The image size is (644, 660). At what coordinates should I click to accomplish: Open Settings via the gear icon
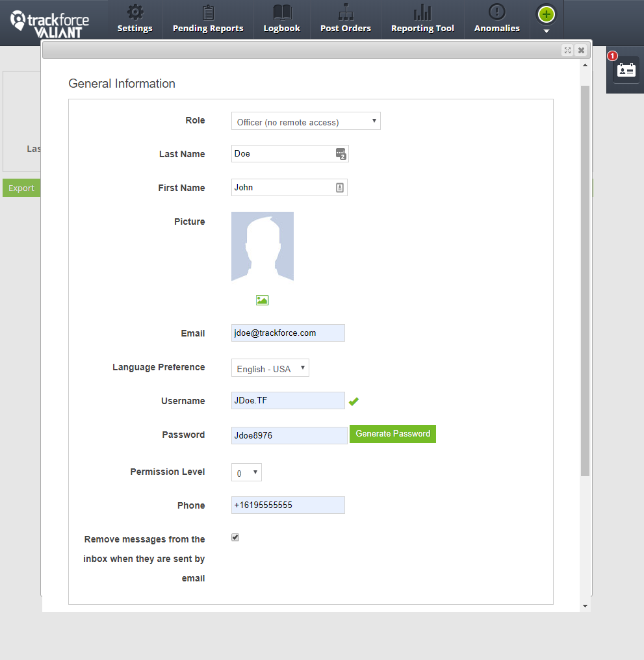tap(135, 19)
